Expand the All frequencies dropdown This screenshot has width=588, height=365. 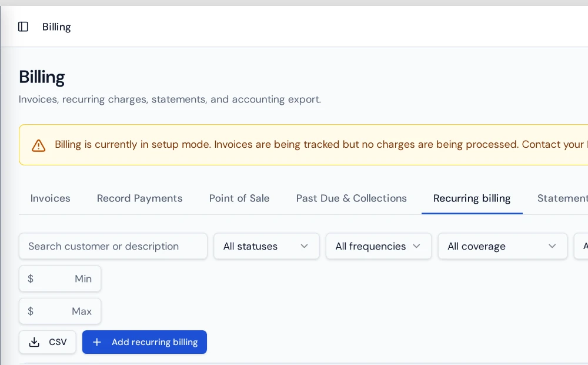pos(379,246)
